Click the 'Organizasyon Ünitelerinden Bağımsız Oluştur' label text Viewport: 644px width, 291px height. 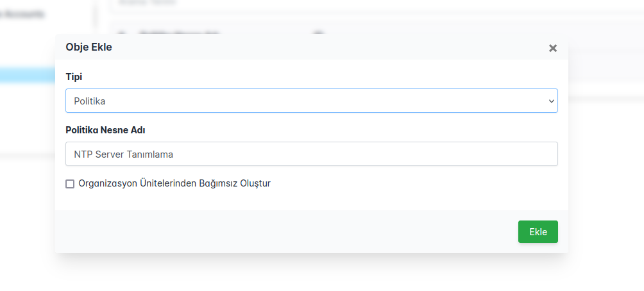tap(174, 183)
